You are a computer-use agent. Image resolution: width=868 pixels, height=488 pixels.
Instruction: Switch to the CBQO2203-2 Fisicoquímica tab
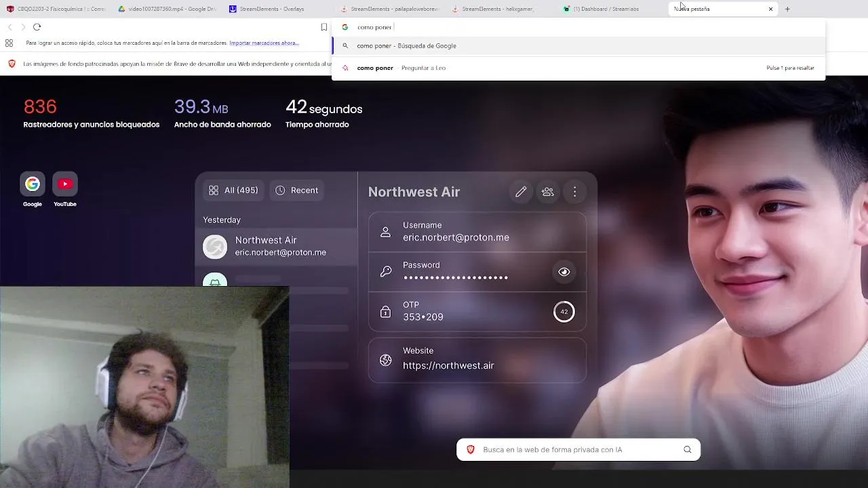coord(56,9)
